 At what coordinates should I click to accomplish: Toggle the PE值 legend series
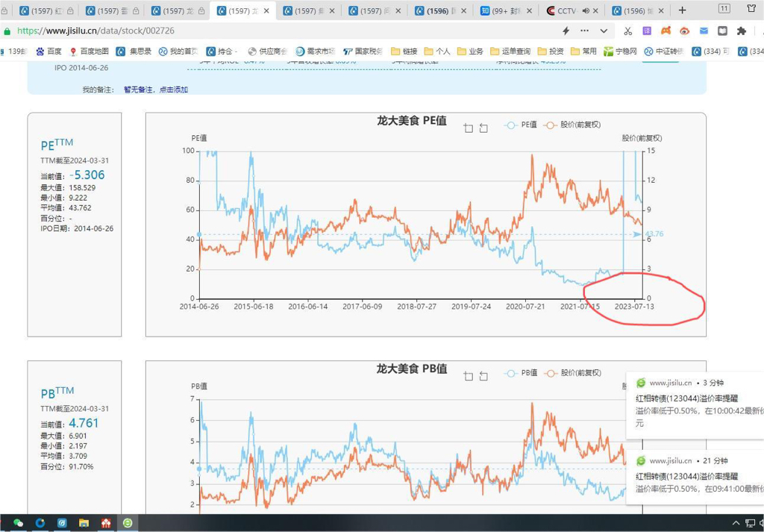coord(520,125)
